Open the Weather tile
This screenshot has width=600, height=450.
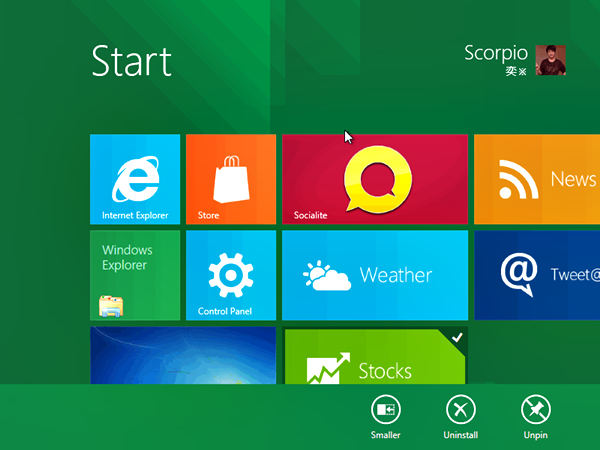click(x=375, y=275)
